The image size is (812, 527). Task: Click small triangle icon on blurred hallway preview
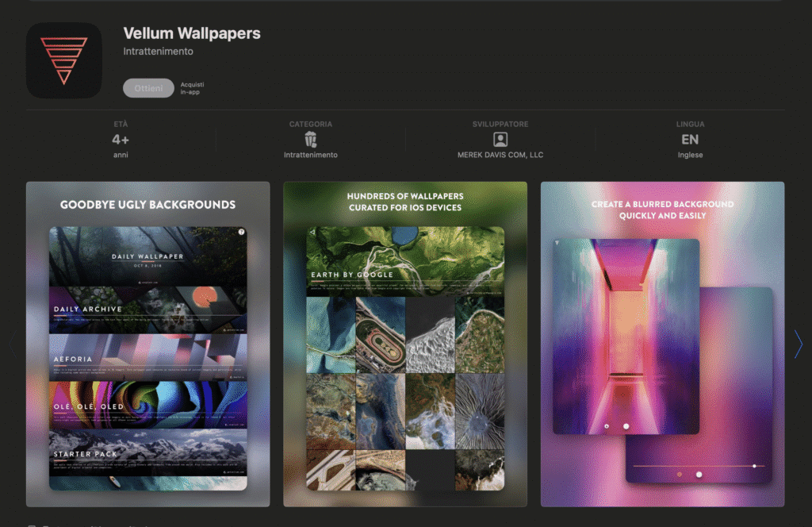pos(557,243)
